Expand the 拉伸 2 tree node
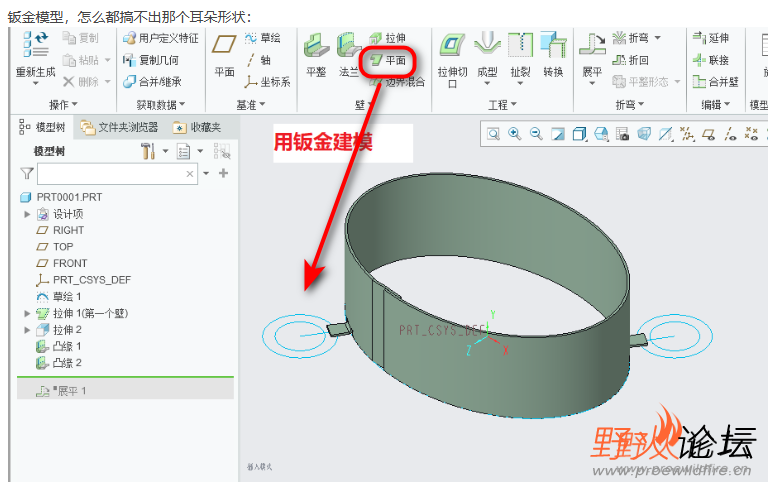 click(x=27, y=330)
